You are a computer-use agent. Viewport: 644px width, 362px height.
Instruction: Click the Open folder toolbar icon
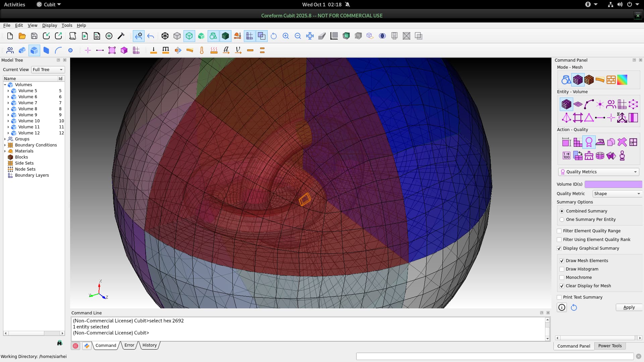click(22, 36)
